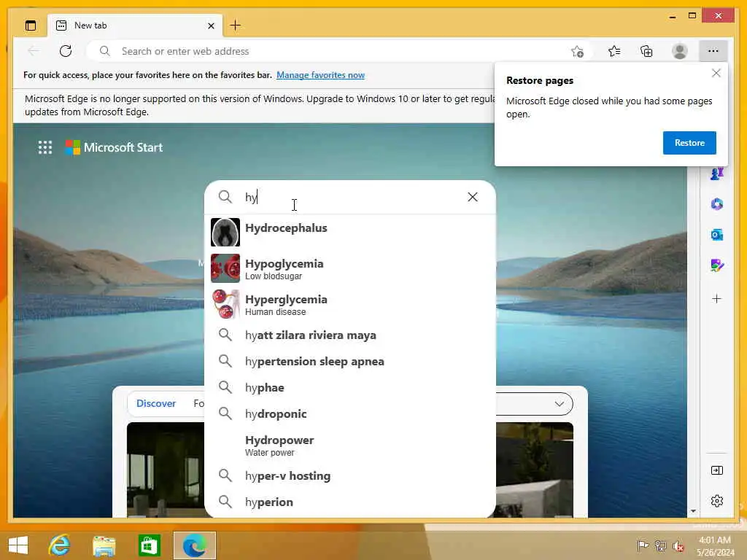This screenshot has height=560, width=747.
Task: Click the Hydrocephalus thumbnail image
Action: click(x=225, y=233)
